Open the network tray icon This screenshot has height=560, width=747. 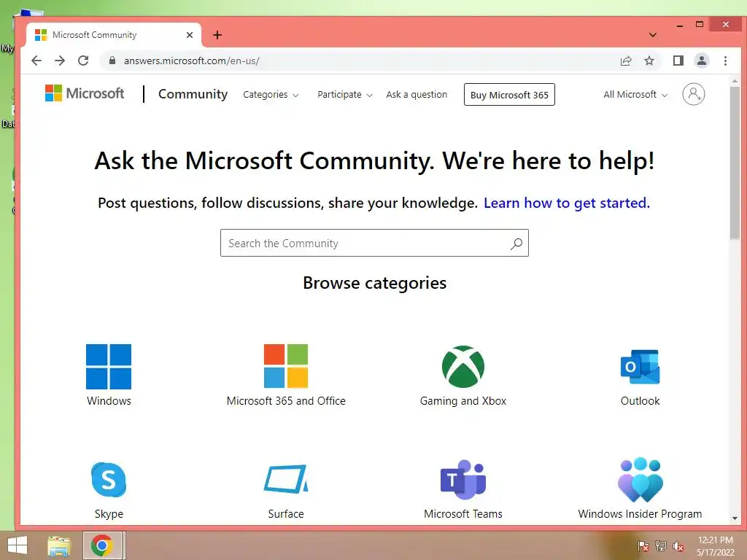point(661,546)
